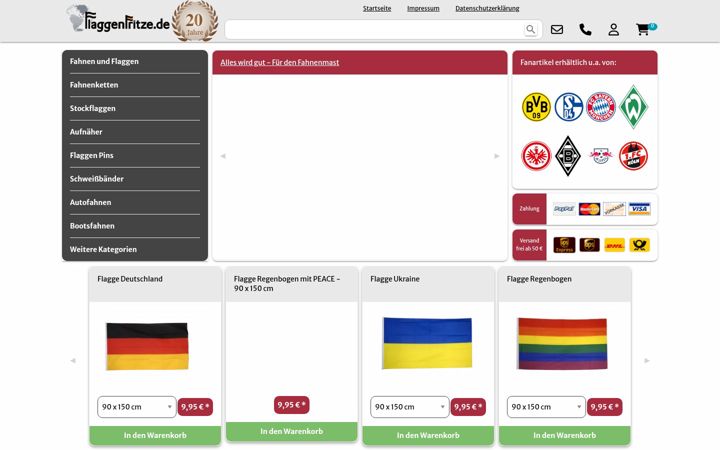Add Flagge Regenbogen to Warenkorb
This screenshot has height=450, width=720.
click(564, 435)
